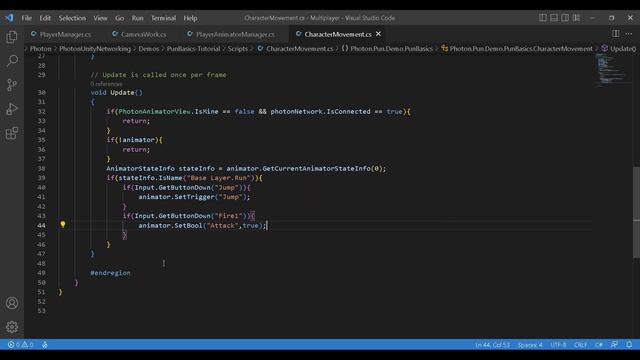The image size is (640, 360).
Task: Open the View menu
Action: 100,18
